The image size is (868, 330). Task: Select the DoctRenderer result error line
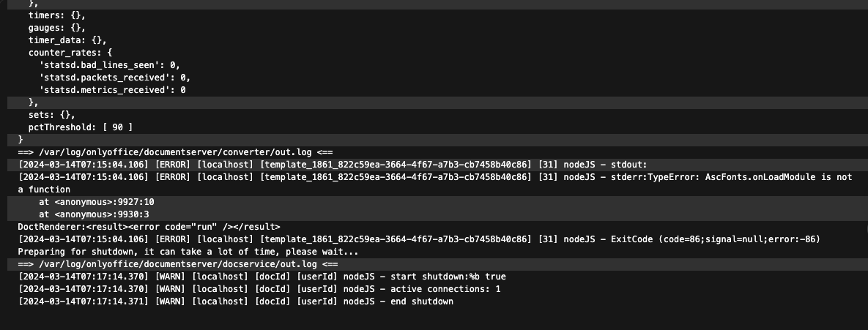point(149,227)
